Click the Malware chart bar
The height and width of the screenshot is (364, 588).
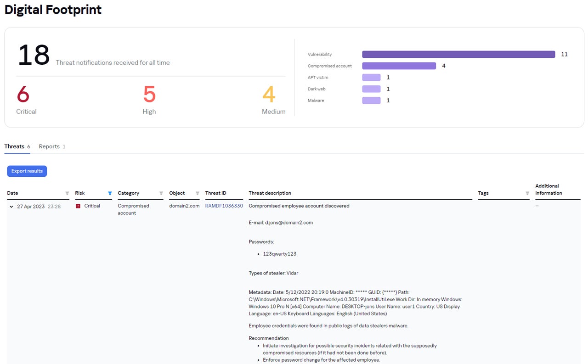tap(371, 101)
